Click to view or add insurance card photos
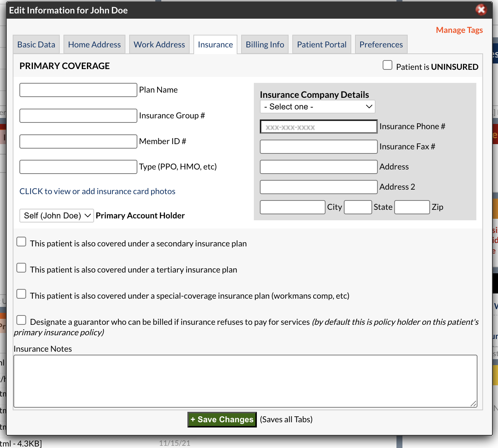 click(x=97, y=191)
